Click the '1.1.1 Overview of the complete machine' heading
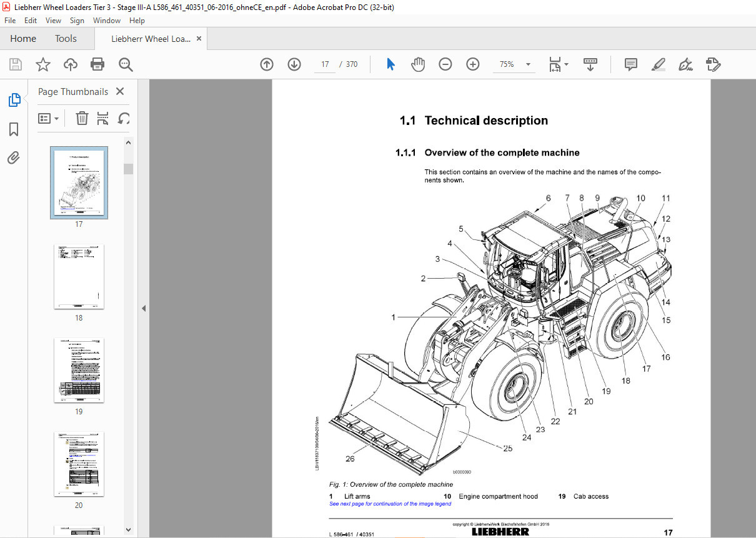The image size is (756, 538). (487, 152)
